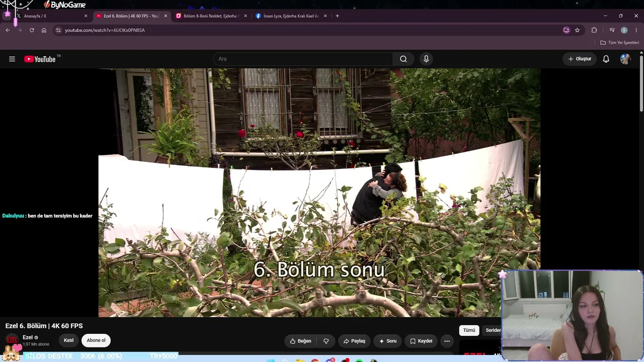Click the browser home icon

pyautogui.click(x=44, y=30)
